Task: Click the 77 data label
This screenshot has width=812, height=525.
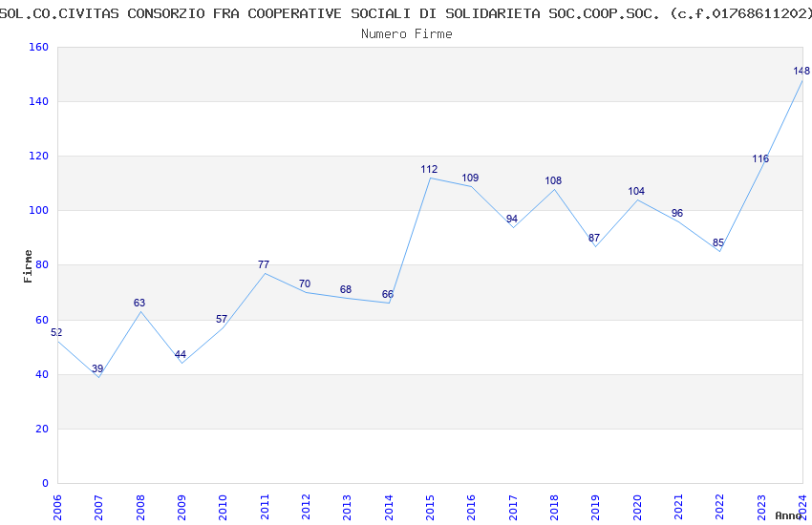Action: (264, 264)
